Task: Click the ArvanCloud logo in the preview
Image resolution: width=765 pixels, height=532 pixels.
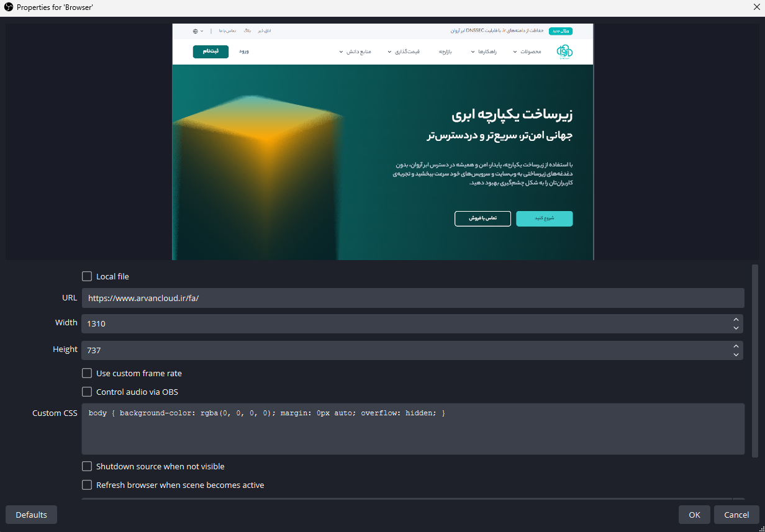Action: [x=564, y=52]
